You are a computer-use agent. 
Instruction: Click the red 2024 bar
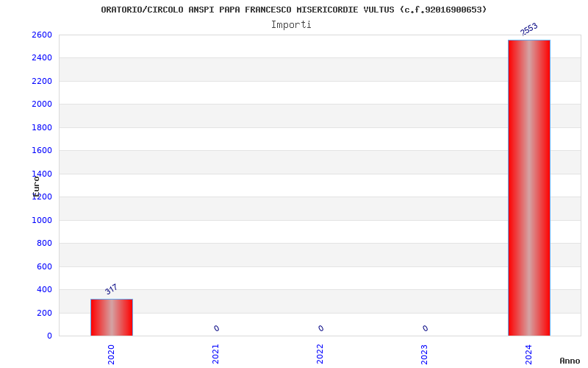point(528,188)
